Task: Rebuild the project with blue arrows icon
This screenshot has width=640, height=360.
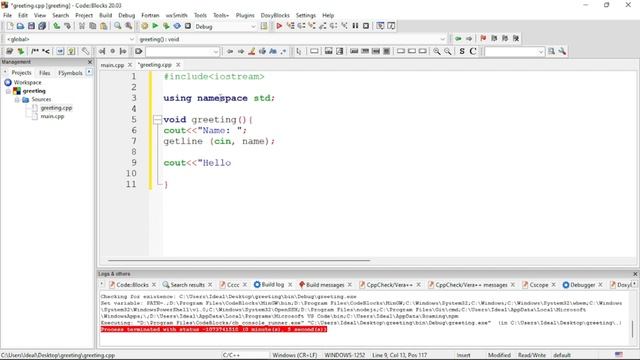Action: click(x=177, y=26)
